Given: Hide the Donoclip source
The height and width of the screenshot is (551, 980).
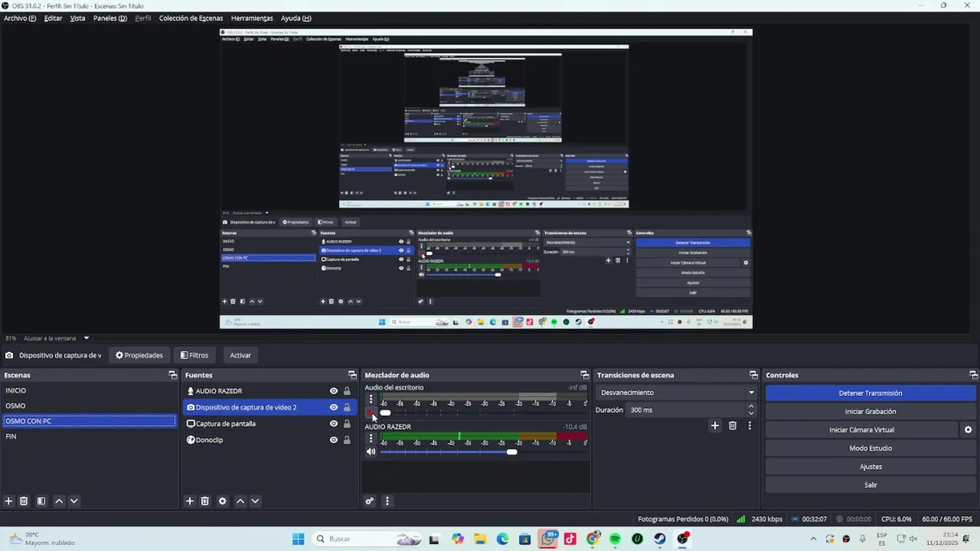Looking at the screenshot, I should point(334,440).
